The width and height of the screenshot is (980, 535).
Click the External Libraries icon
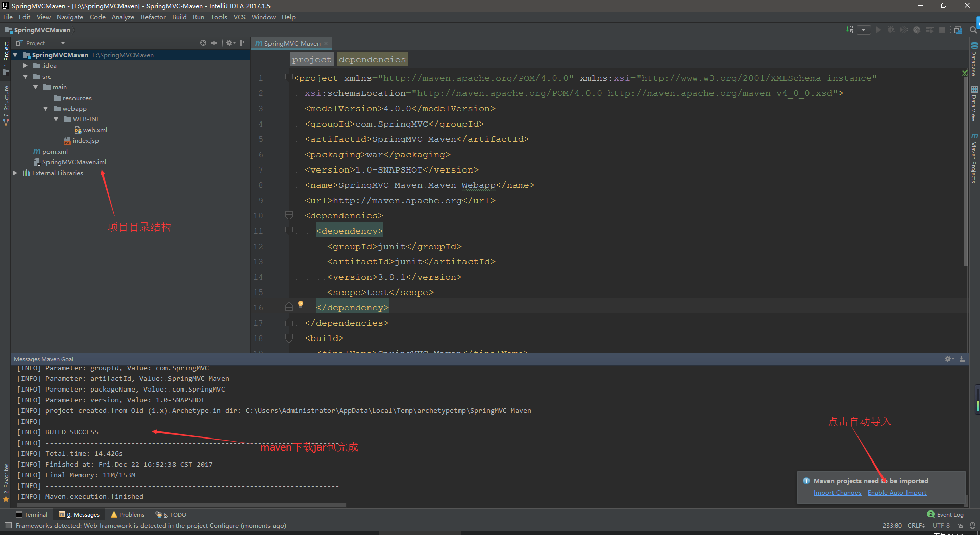click(27, 173)
